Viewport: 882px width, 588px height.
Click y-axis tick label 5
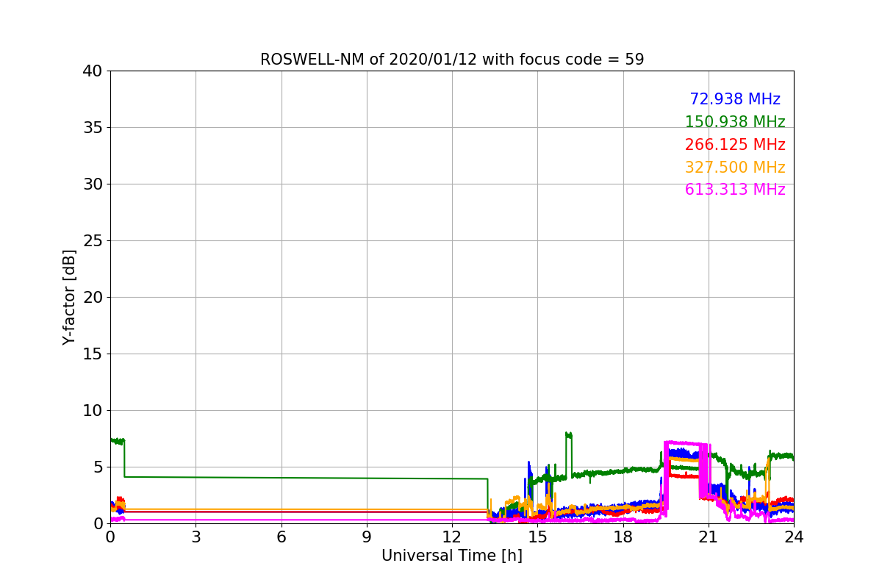tap(97, 467)
